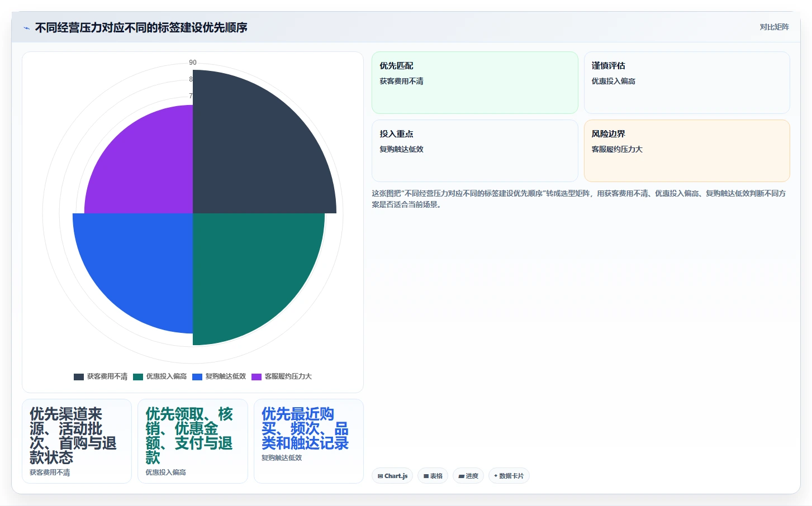Viewport: 812px width, 506px height.
Task: Click 复购触达低效 text in 投入重点 card
Action: pos(401,149)
